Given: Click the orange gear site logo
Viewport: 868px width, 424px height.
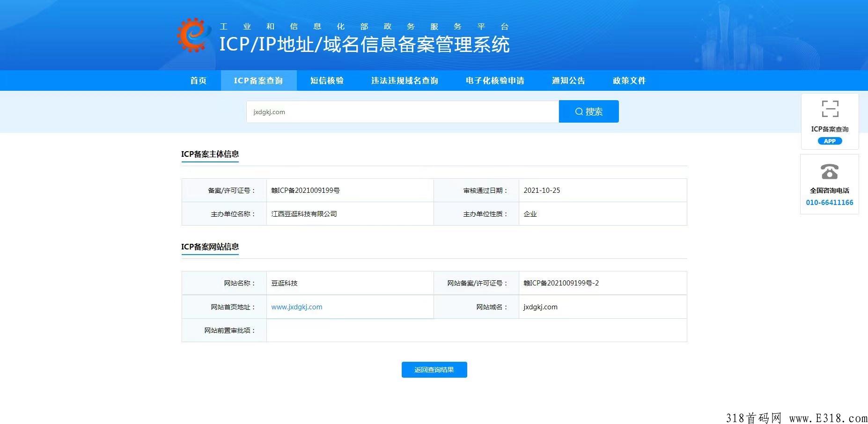Looking at the screenshot, I should pos(193,35).
